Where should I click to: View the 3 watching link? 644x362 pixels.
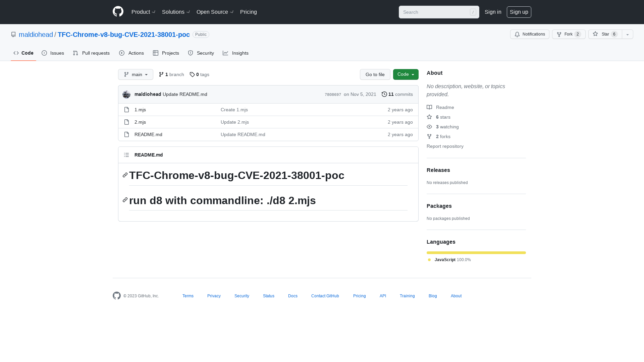(x=443, y=127)
